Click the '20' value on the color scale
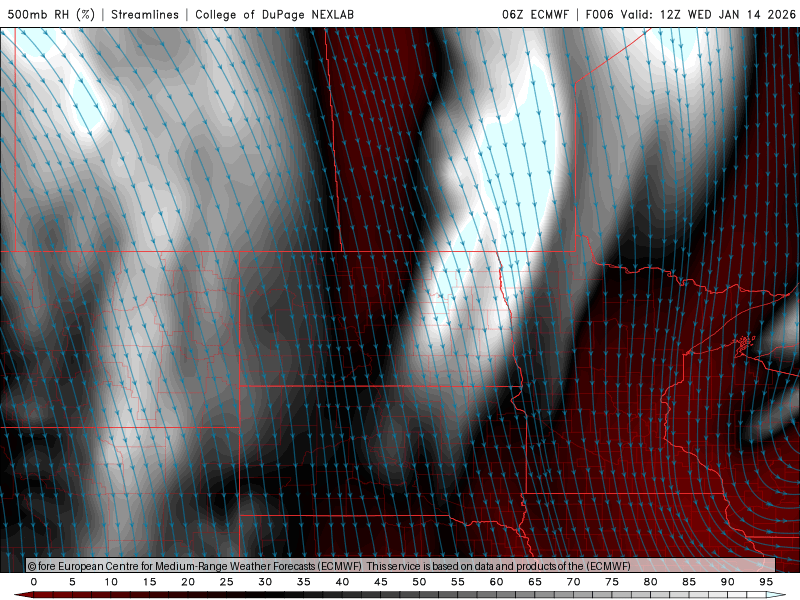This screenshot has width=800, height=600. (x=188, y=582)
